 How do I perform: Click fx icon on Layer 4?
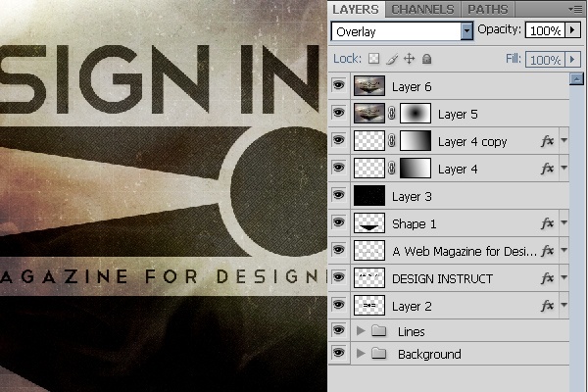pyautogui.click(x=548, y=169)
